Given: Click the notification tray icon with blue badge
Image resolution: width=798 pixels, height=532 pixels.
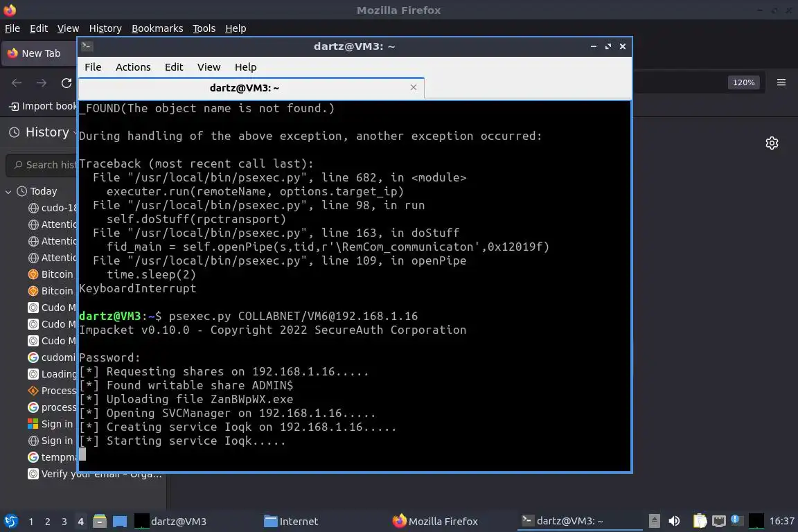Looking at the screenshot, I should pos(736,520).
